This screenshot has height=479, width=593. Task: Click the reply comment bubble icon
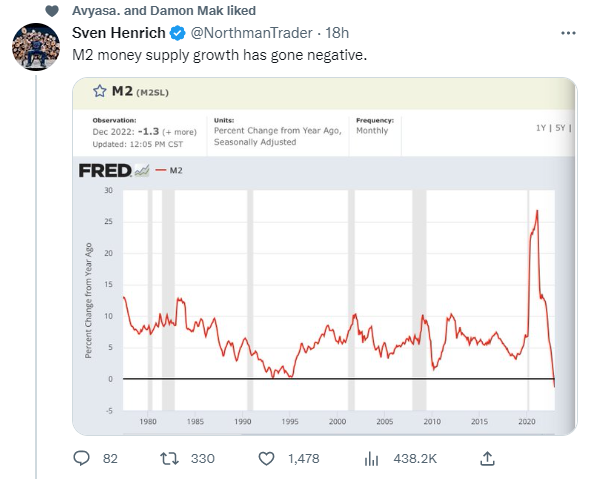point(81,458)
